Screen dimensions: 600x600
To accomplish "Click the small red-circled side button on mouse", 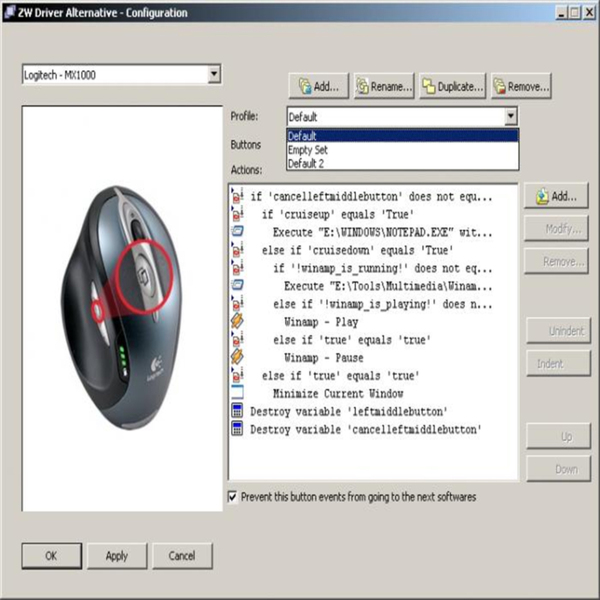I will click(98, 311).
